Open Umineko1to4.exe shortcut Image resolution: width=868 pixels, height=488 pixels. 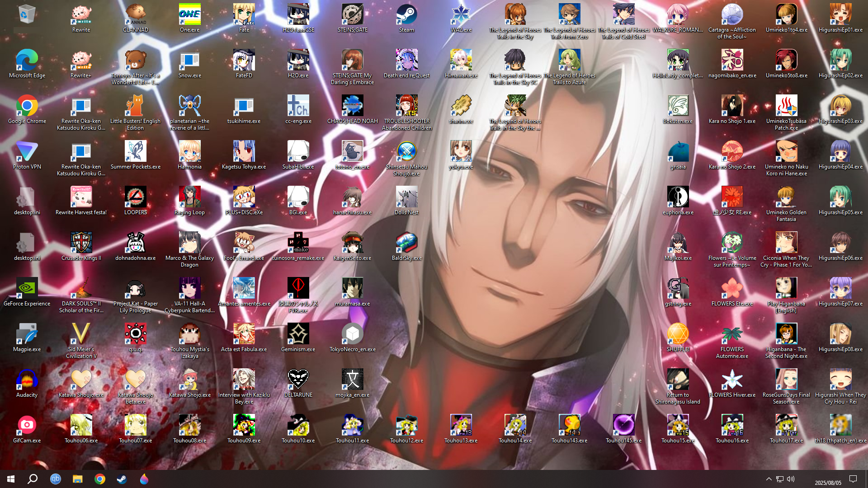[x=787, y=18]
